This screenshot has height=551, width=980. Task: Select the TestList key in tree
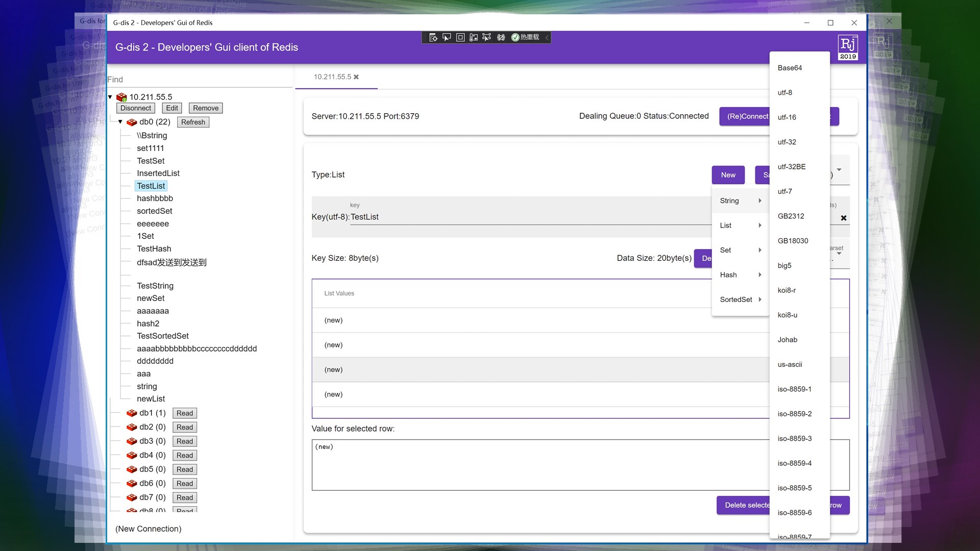(x=151, y=186)
